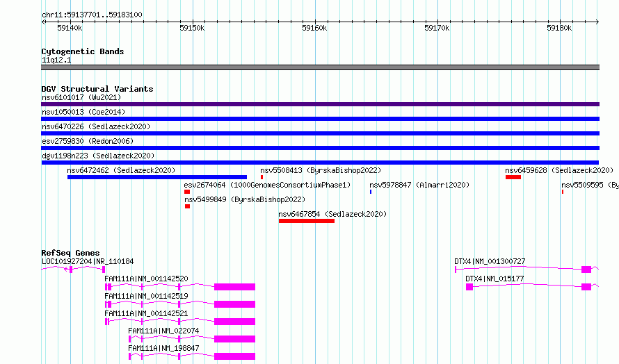Click the 59150k ruler label
619x364 pixels.
point(192,28)
